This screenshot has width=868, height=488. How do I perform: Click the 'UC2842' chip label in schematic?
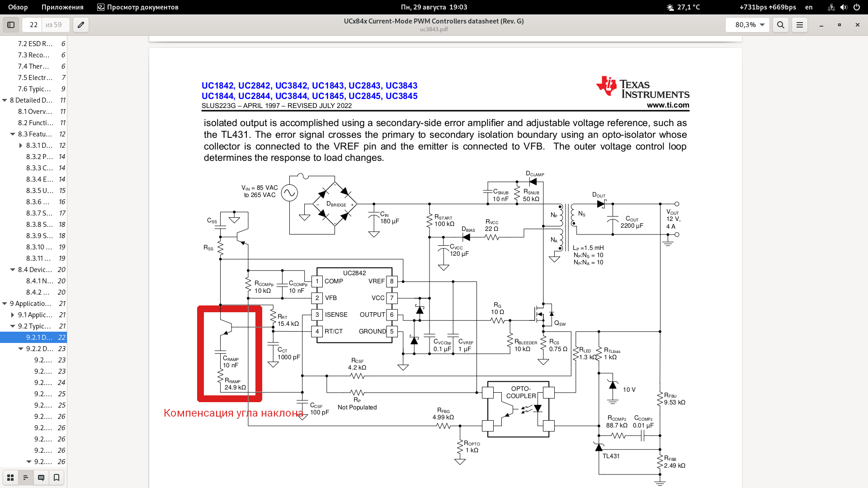pos(354,273)
